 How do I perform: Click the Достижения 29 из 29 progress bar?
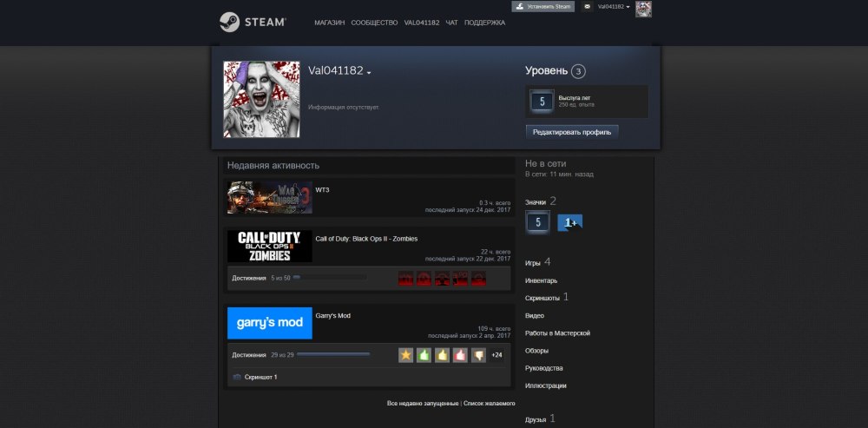[333, 355]
